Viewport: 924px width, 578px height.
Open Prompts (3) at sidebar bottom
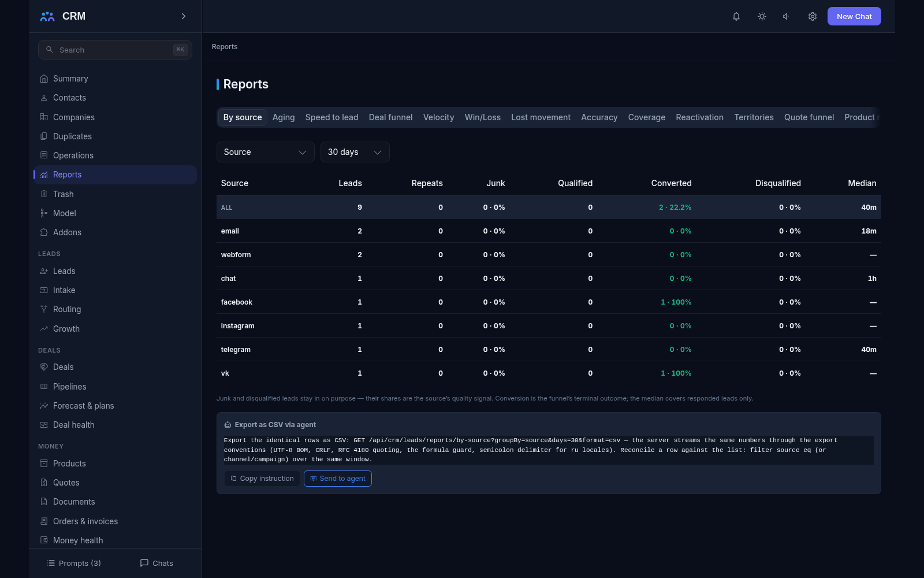[x=74, y=563]
